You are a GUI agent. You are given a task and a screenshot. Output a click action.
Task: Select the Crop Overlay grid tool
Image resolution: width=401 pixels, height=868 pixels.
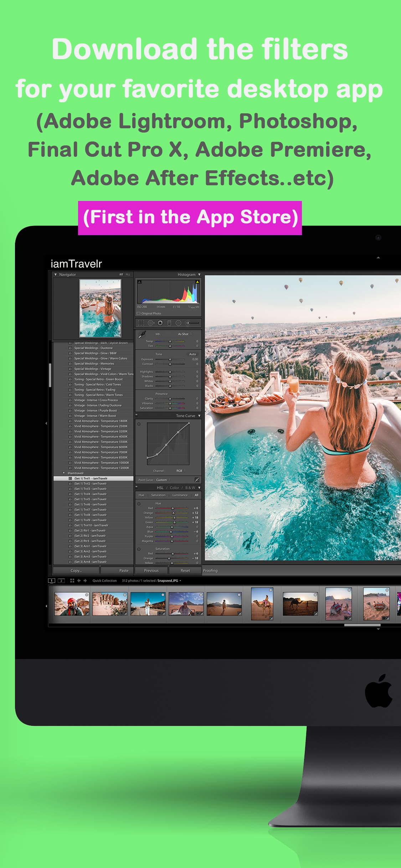pos(141,323)
